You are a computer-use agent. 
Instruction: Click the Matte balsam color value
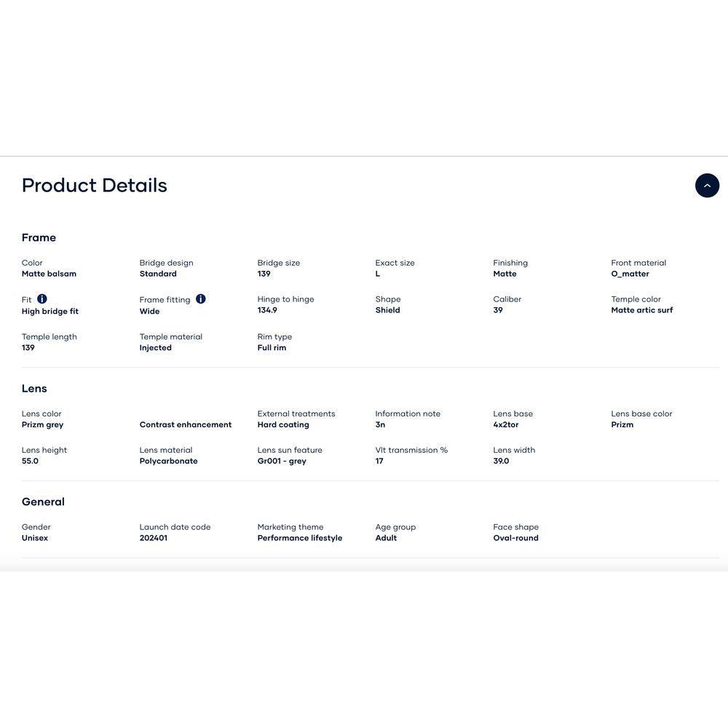[x=49, y=274]
